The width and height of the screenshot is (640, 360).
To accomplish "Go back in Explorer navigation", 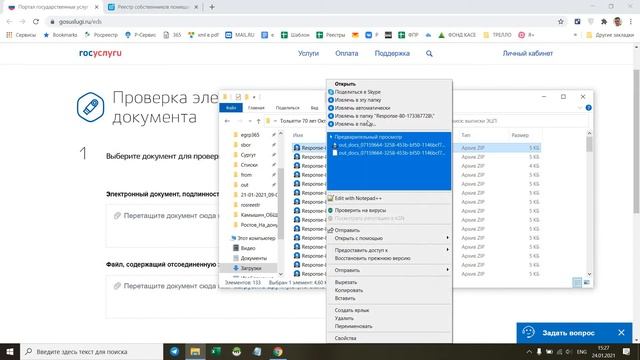I will coord(228,121).
